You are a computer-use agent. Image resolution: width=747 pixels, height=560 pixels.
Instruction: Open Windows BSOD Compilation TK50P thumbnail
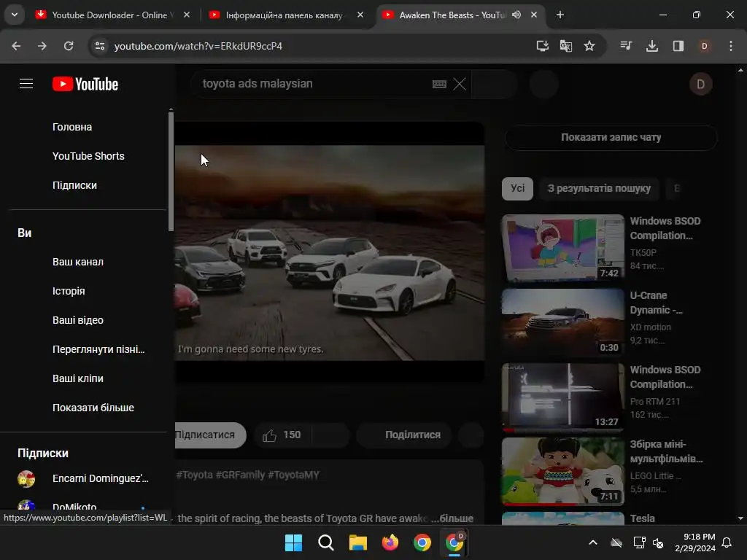(562, 248)
